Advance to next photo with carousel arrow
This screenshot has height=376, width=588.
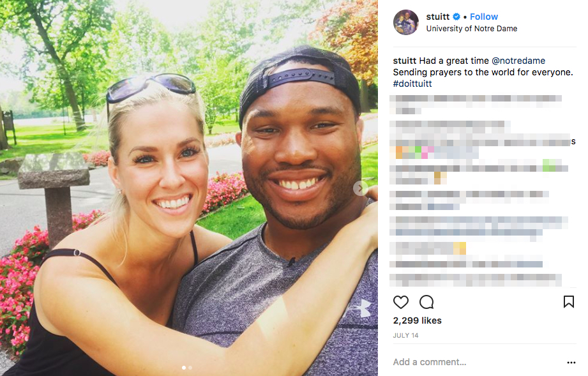click(360, 188)
